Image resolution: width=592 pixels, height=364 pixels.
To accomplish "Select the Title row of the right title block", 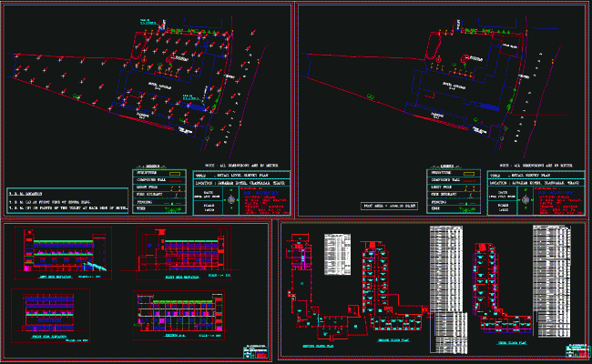I will click(536, 176).
